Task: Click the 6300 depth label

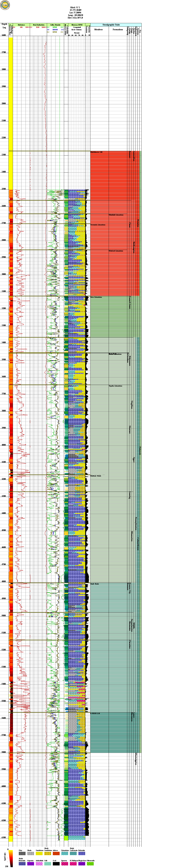Action: [4, 838]
